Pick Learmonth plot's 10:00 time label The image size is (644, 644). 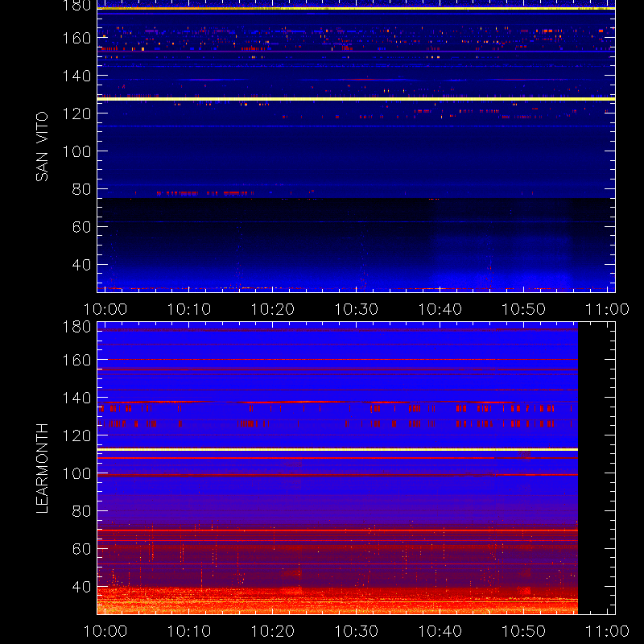[105, 631]
